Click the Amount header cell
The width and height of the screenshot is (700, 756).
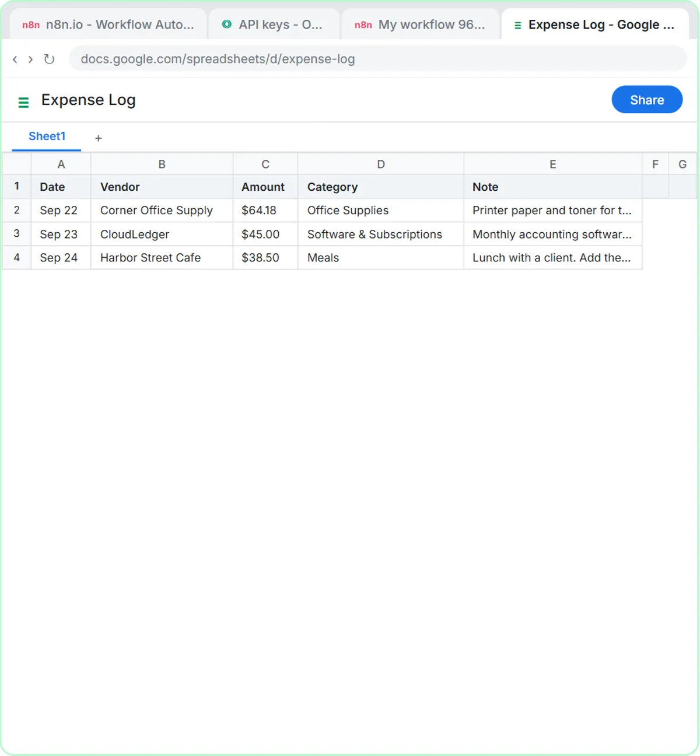[265, 187]
